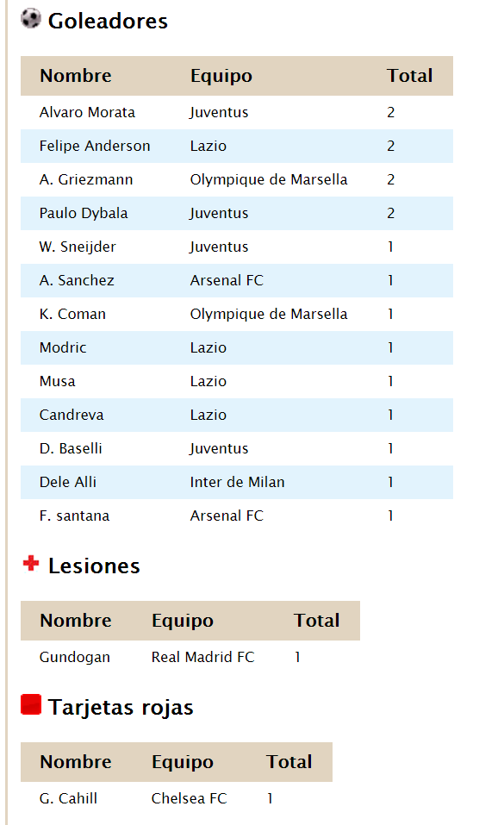Select F. santana in the scorers table
The width and height of the screenshot is (504, 825).
point(74,516)
